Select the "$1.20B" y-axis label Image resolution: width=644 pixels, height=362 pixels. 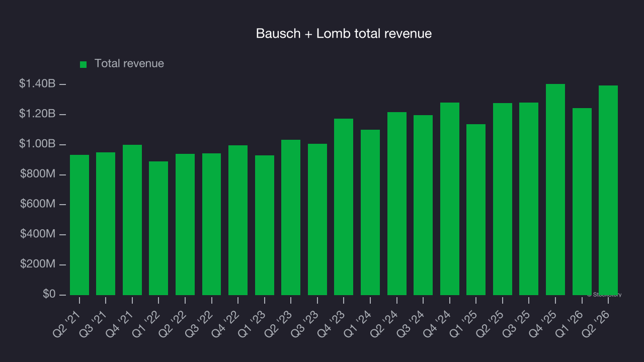tap(37, 114)
